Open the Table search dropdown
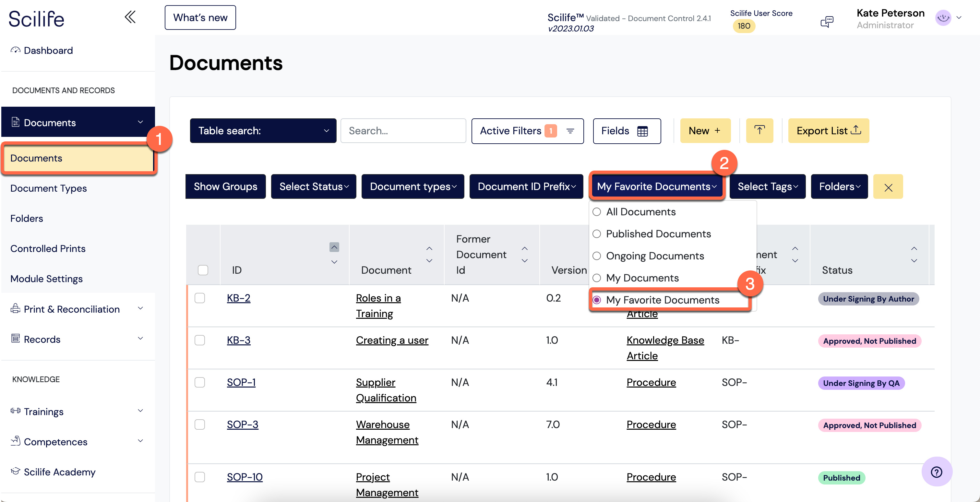The width and height of the screenshot is (980, 502). click(262, 130)
